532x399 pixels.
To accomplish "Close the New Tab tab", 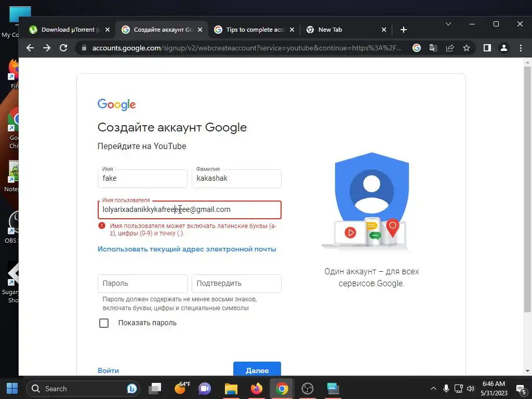I will click(384, 30).
